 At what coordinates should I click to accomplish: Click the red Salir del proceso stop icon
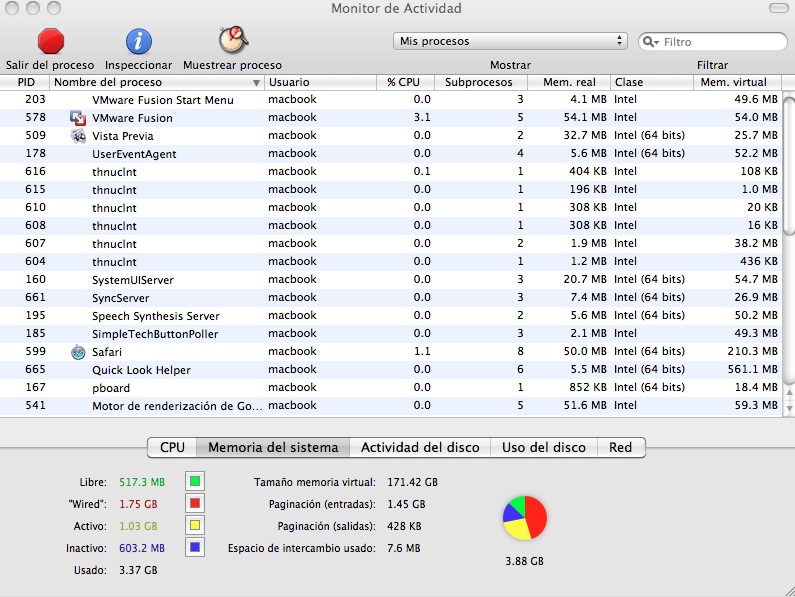click(x=51, y=41)
